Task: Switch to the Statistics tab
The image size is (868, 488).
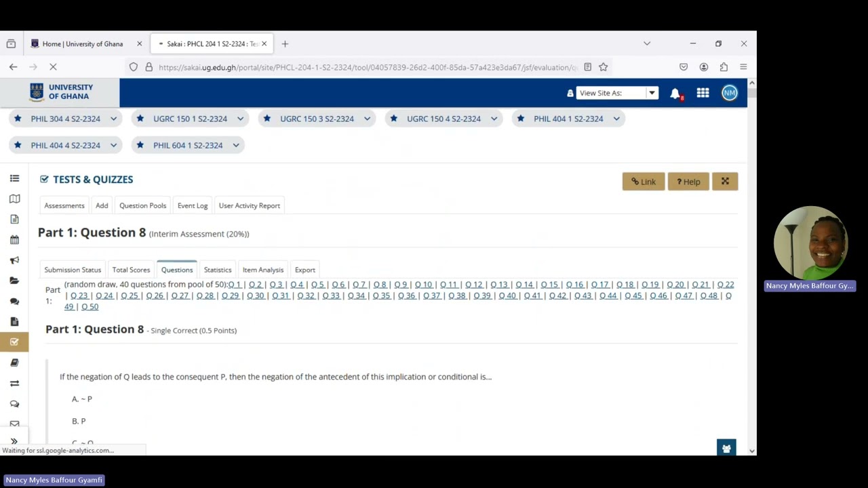Action: point(218,270)
